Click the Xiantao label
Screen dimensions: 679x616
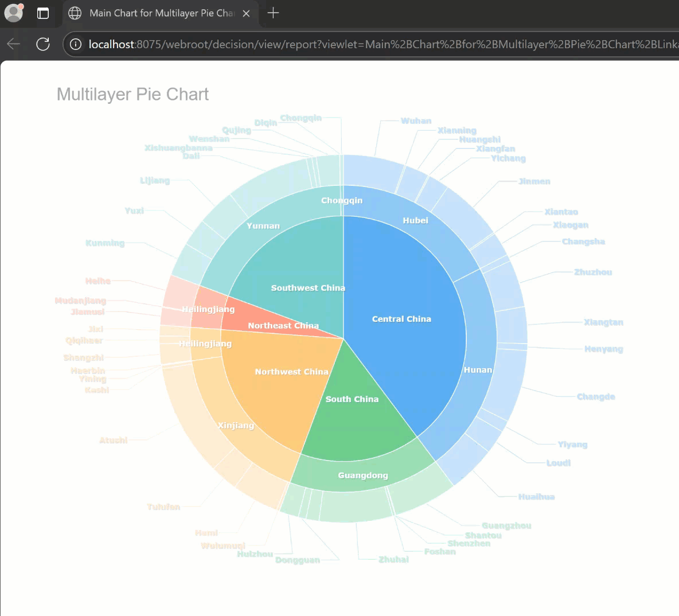561,212
